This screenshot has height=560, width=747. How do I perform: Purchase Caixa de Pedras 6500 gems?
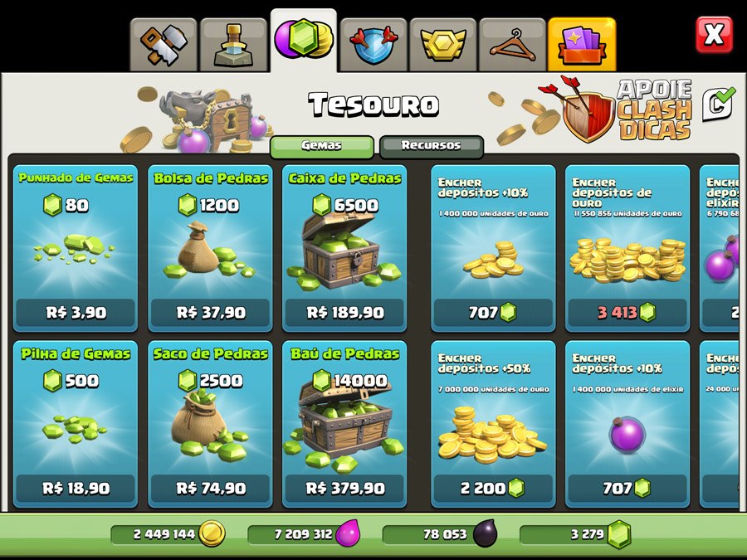[344, 248]
